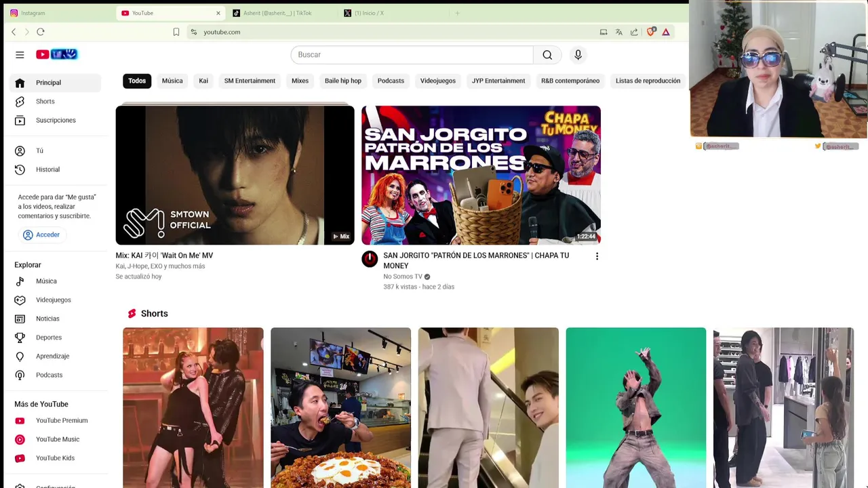868x488 pixels.
Task: Open YouTube Kids in the sidebar
Action: tap(56, 458)
